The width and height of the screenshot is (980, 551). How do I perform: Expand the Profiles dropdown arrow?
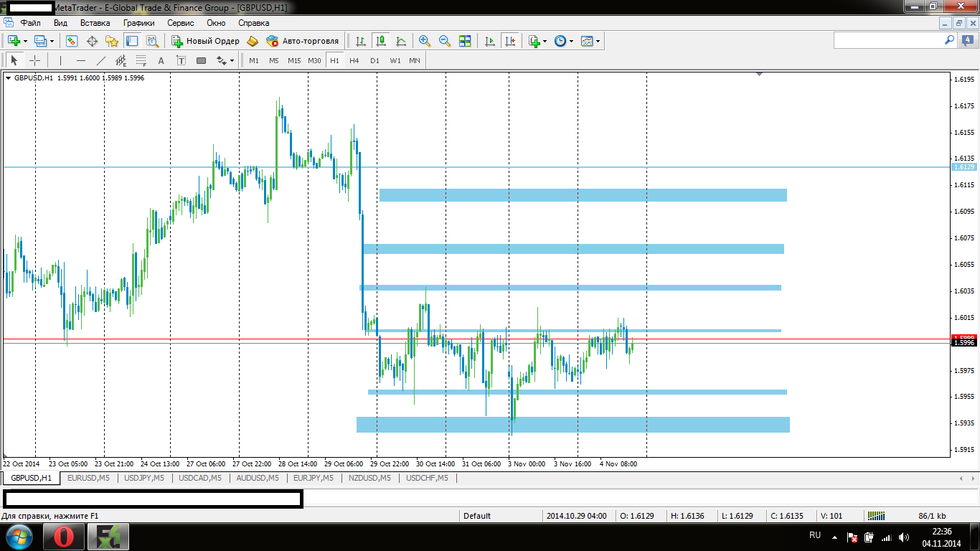tap(52, 41)
